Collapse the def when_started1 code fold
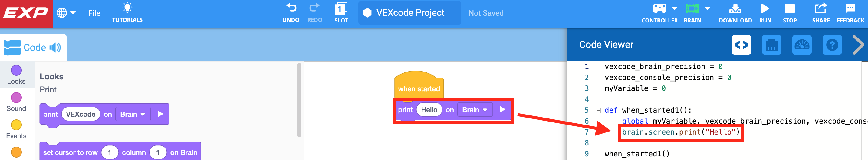The width and height of the screenshot is (868, 160). [x=598, y=110]
